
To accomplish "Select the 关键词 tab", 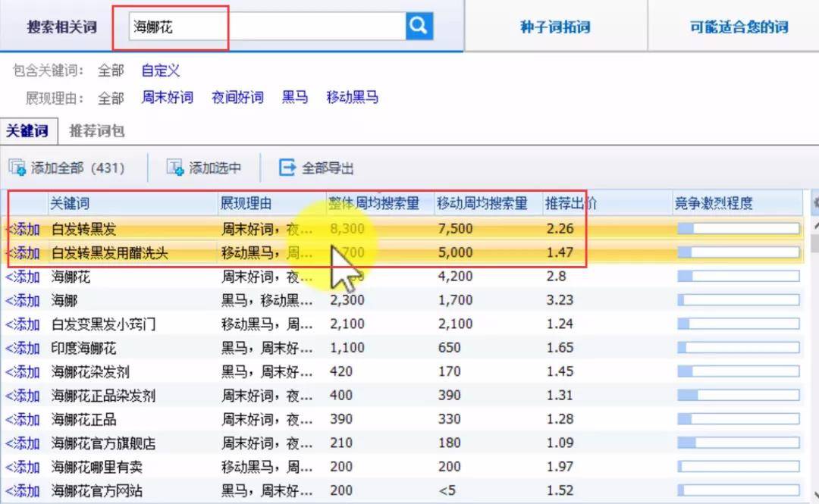I will (x=27, y=130).
